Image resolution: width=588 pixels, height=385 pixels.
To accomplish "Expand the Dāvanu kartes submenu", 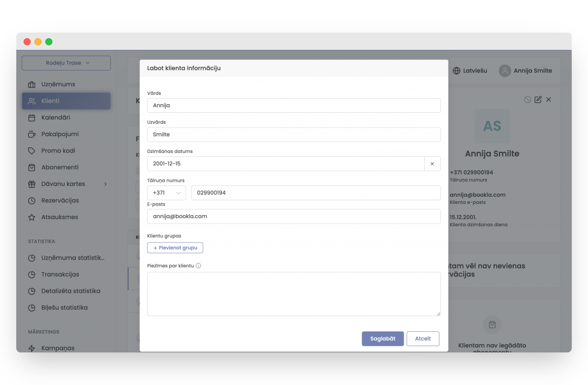I will [105, 184].
